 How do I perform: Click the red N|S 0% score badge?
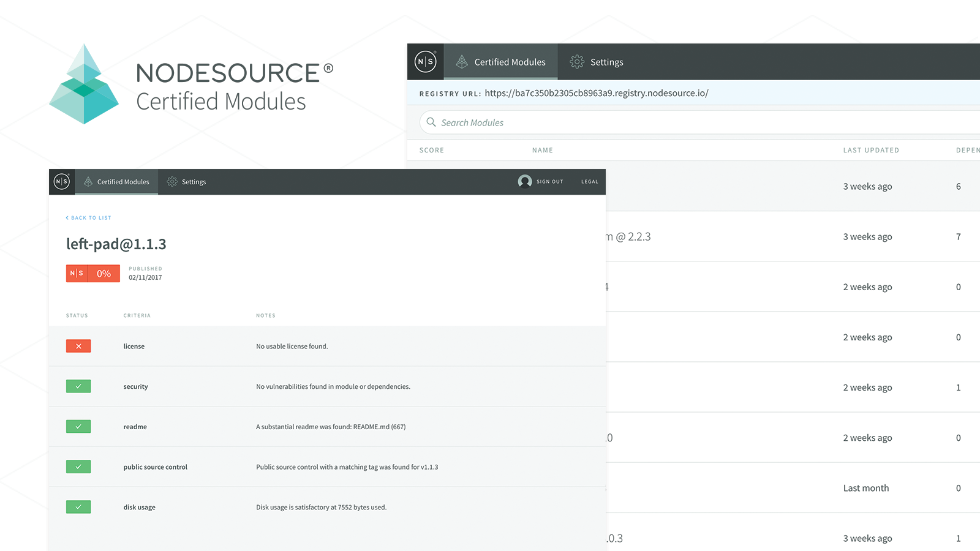click(93, 273)
